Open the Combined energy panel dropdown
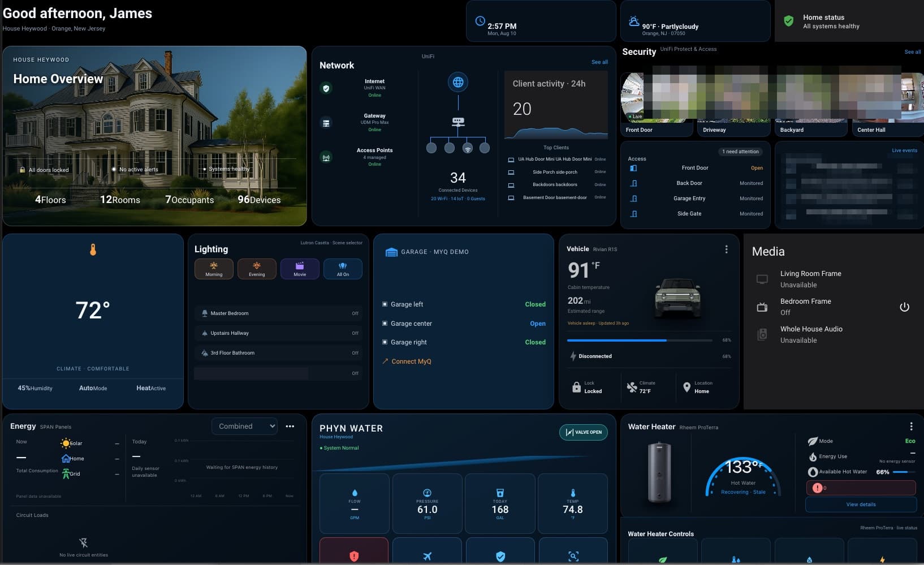The width and height of the screenshot is (924, 565). click(x=245, y=426)
